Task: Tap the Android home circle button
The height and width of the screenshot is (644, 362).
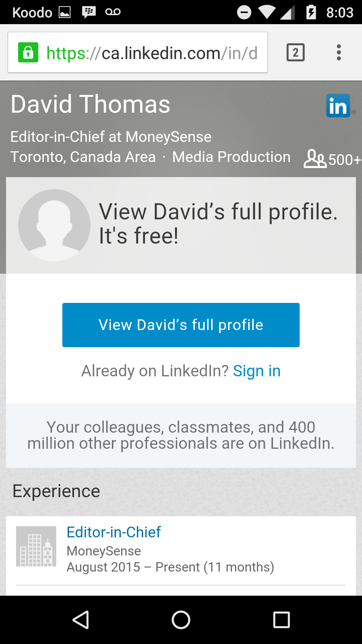Action: 181,620
